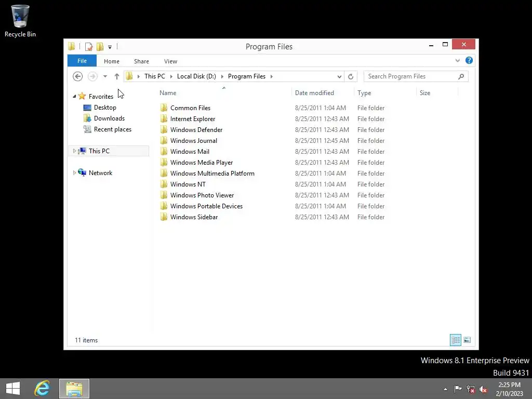Image resolution: width=532 pixels, height=399 pixels.
Task: Open the Recycle Bin desktop icon
Action: (x=20, y=21)
